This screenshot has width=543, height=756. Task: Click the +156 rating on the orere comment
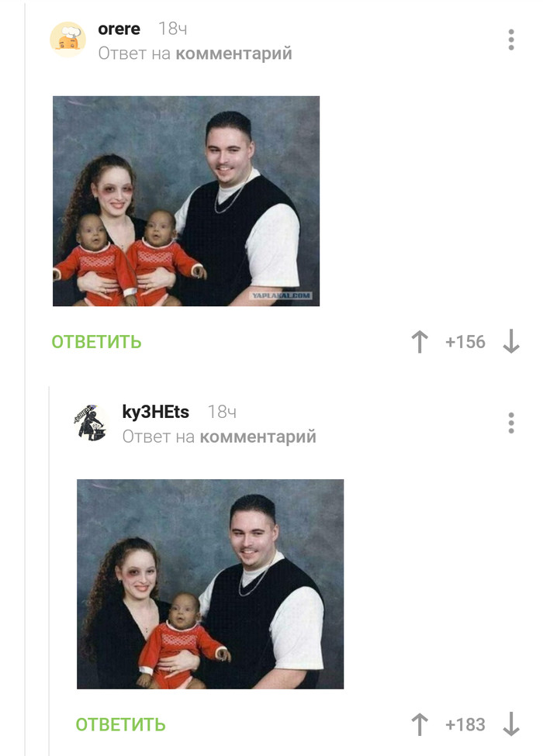tap(465, 342)
